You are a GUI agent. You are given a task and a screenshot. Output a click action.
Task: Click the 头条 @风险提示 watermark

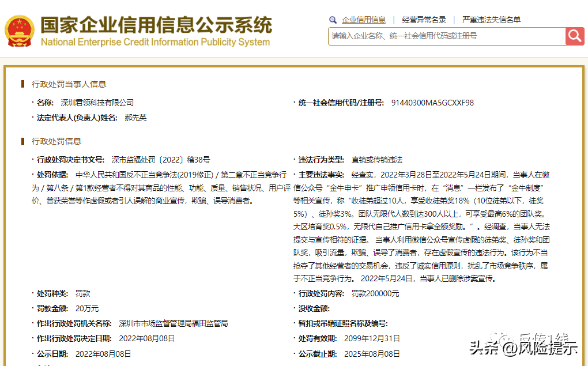(523, 348)
